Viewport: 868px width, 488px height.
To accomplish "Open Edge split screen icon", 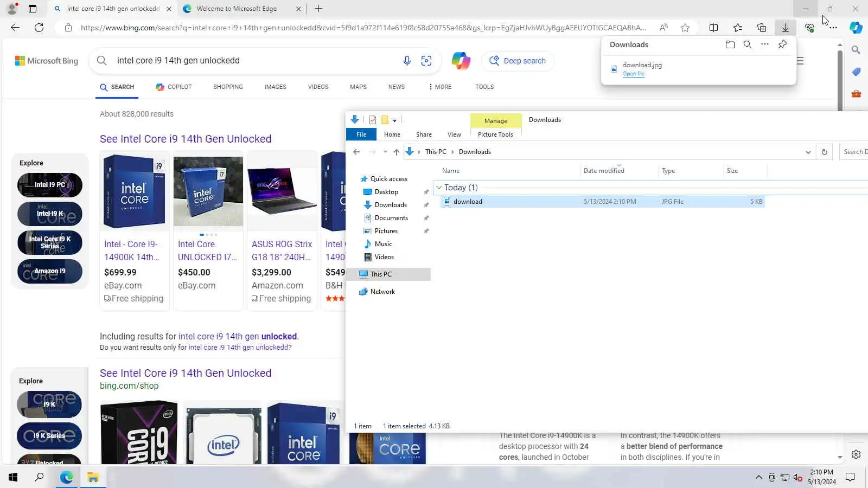I will tap(714, 28).
